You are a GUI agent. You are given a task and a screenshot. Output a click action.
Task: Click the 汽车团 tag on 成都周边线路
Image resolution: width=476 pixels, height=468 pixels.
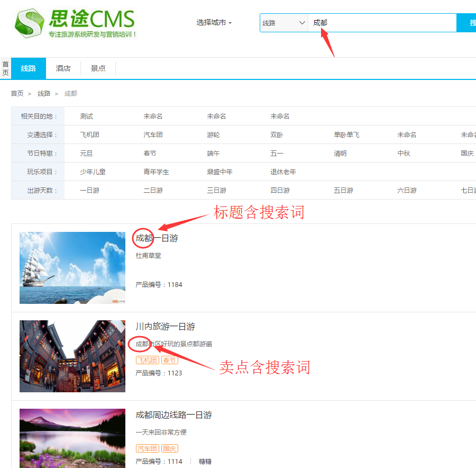[x=147, y=448]
